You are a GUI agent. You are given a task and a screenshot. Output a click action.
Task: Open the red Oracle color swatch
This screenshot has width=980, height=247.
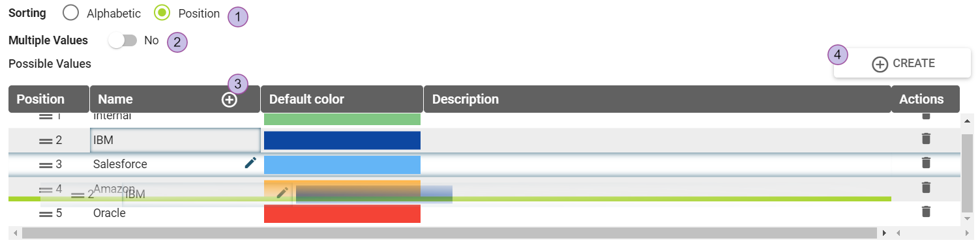click(x=342, y=214)
